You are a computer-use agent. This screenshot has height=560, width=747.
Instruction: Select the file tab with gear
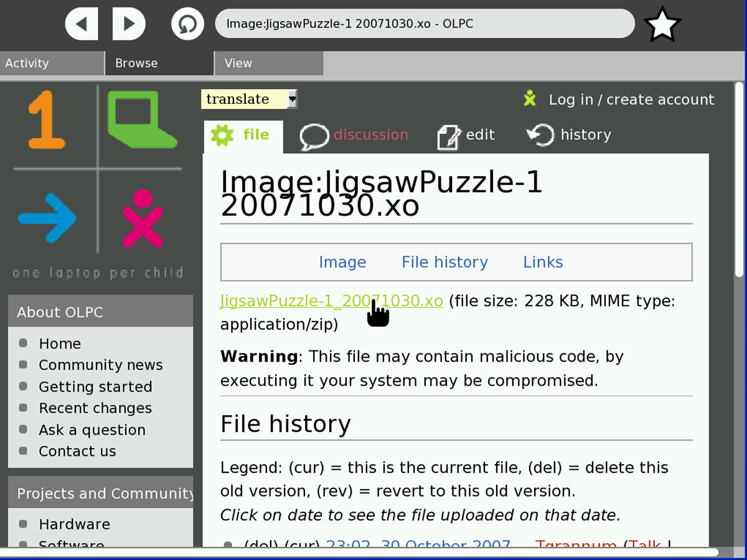pyautogui.click(x=243, y=136)
